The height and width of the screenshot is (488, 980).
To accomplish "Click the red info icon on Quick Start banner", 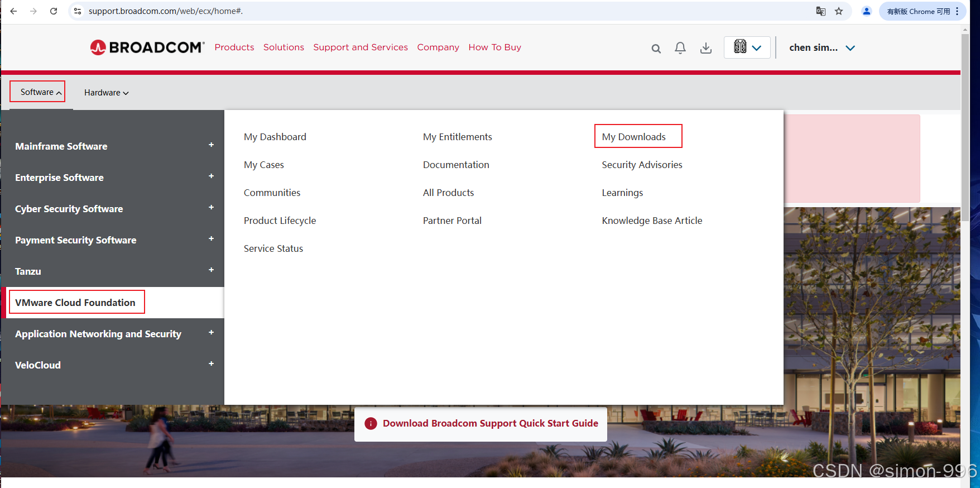I will pos(371,424).
